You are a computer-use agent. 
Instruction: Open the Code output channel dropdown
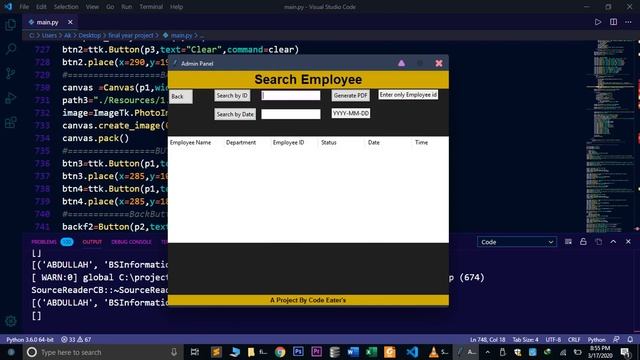click(516, 242)
